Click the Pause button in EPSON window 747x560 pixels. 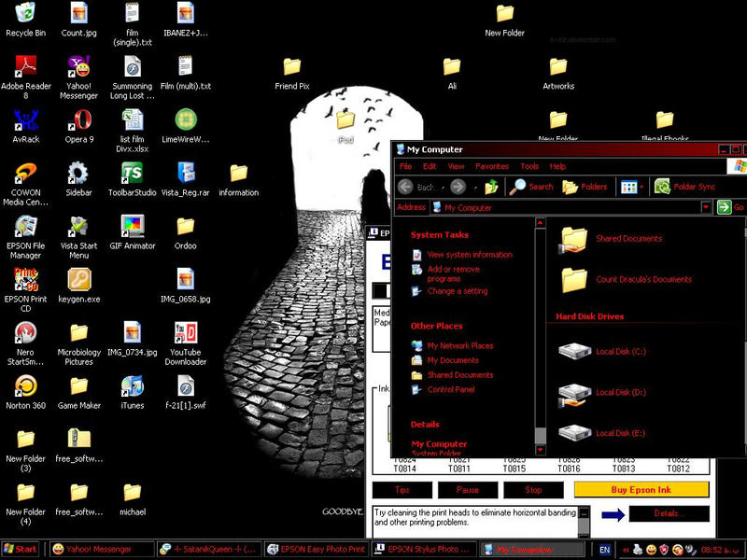pyautogui.click(x=468, y=489)
